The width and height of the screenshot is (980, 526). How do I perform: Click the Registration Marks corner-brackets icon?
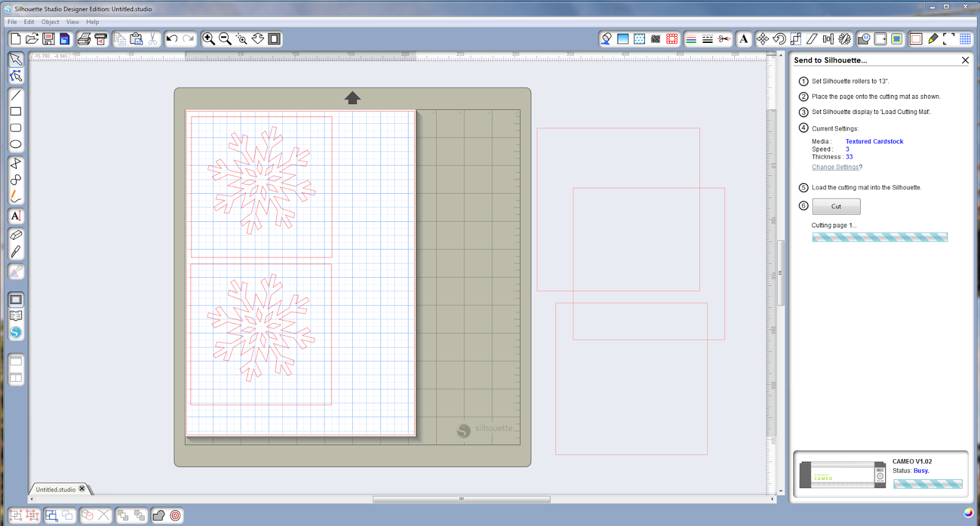[x=949, y=39]
